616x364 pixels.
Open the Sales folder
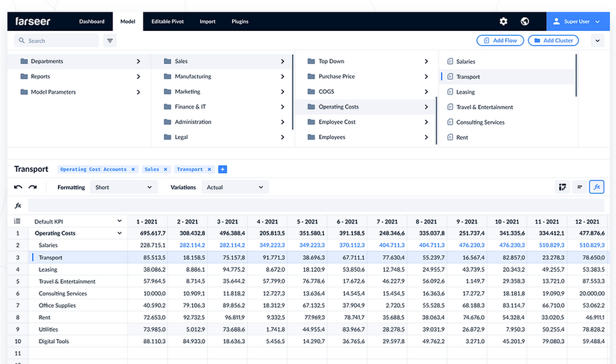(222, 61)
